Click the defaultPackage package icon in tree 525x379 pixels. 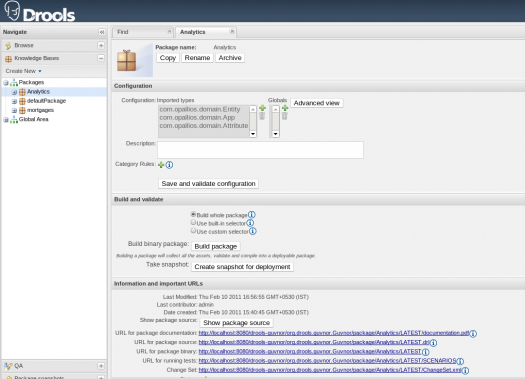[x=22, y=101]
